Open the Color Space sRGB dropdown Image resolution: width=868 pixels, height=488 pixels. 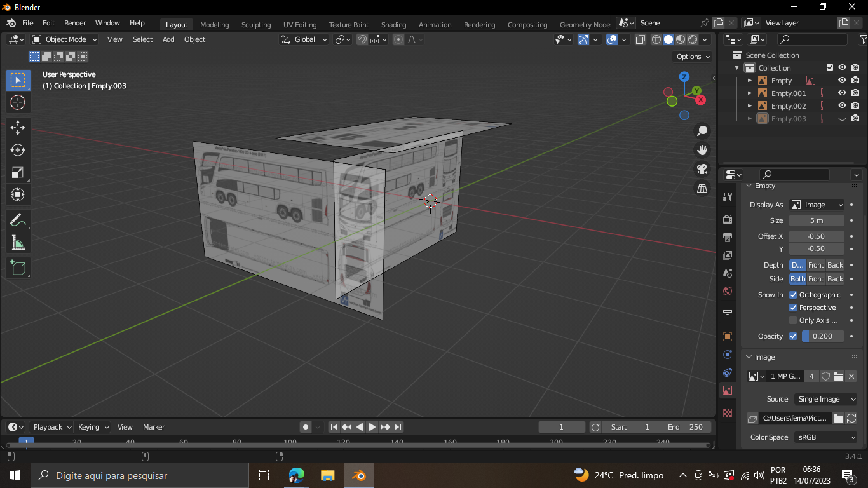point(826,437)
